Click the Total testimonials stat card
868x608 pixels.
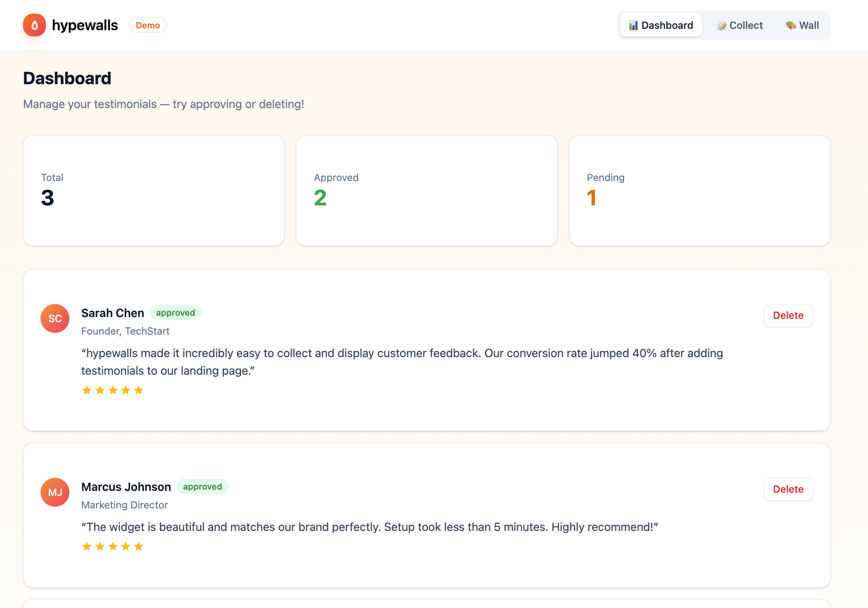click(x=154, y=191)
